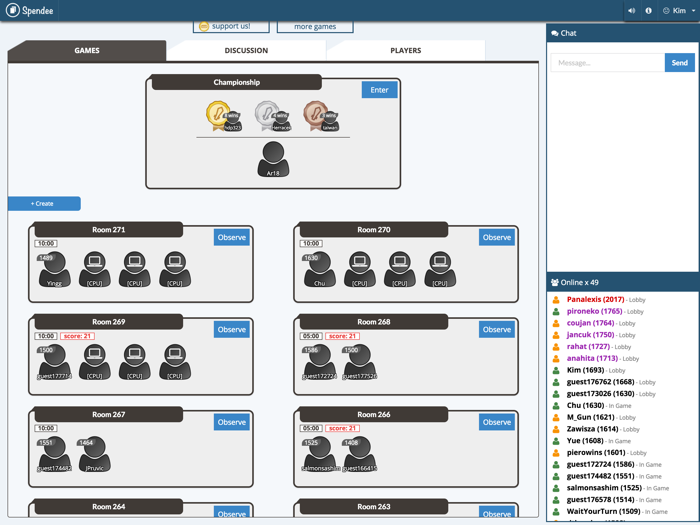Select WaitYourTurn (1509) in online list
This screenshot has width=700, height=525.
[x=603, y=512]
